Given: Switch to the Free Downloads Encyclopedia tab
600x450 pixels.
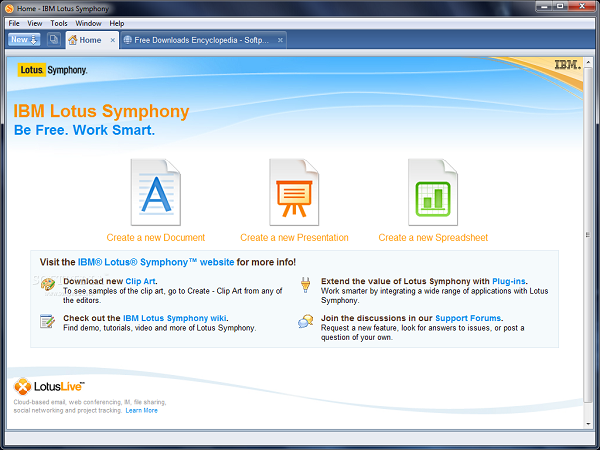Looking at the screenshot, I should pos(201,40).
